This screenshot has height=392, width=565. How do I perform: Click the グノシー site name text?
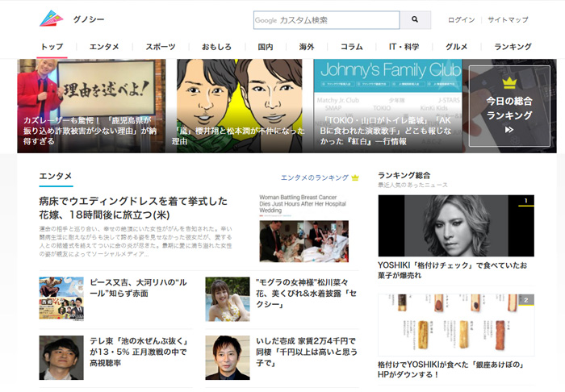tap(89, 19)
